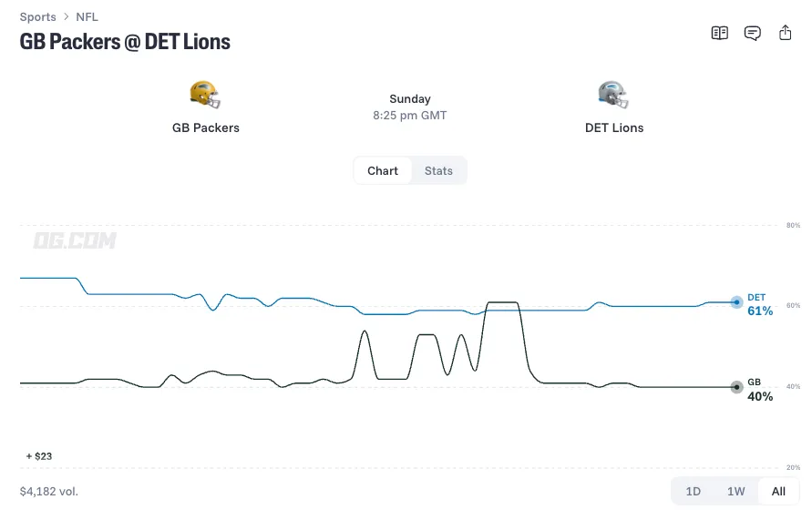Click the 60% axis label

[793, 306]
